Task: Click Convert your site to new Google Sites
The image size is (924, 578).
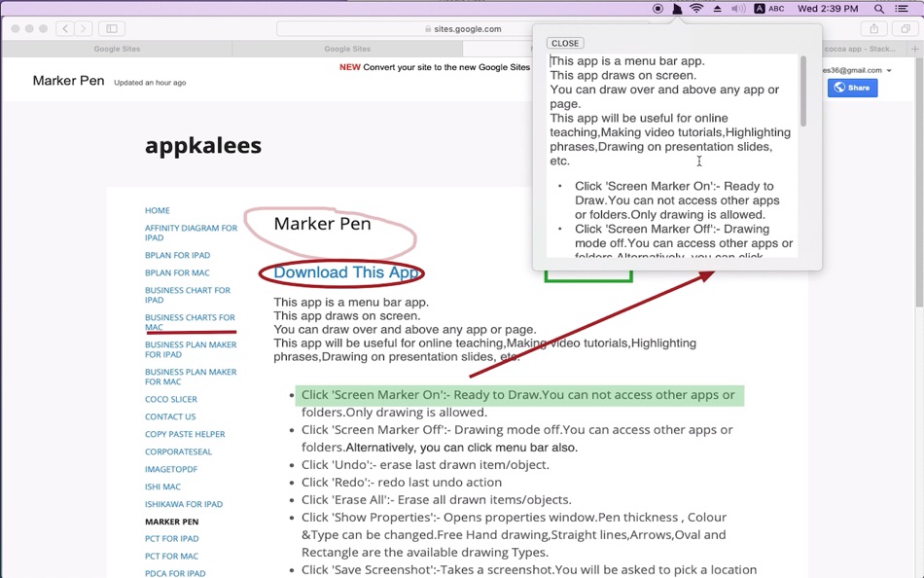Action: [x=446, y=67]
